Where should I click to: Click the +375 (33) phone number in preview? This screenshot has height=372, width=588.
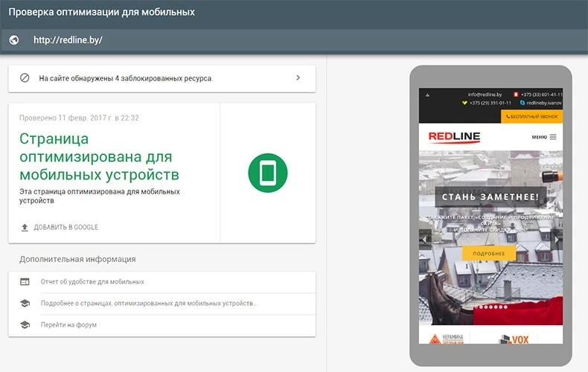[x=542, y=94]
